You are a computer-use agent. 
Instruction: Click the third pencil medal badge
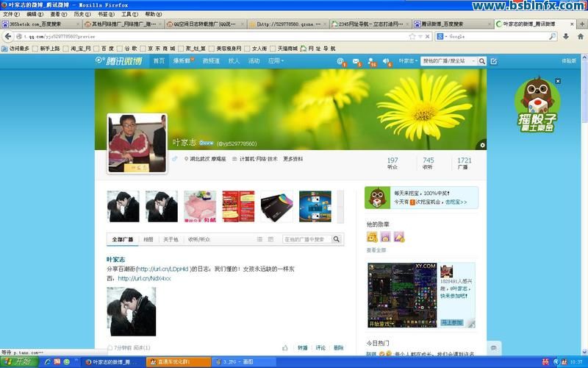[x=399, y=236]
